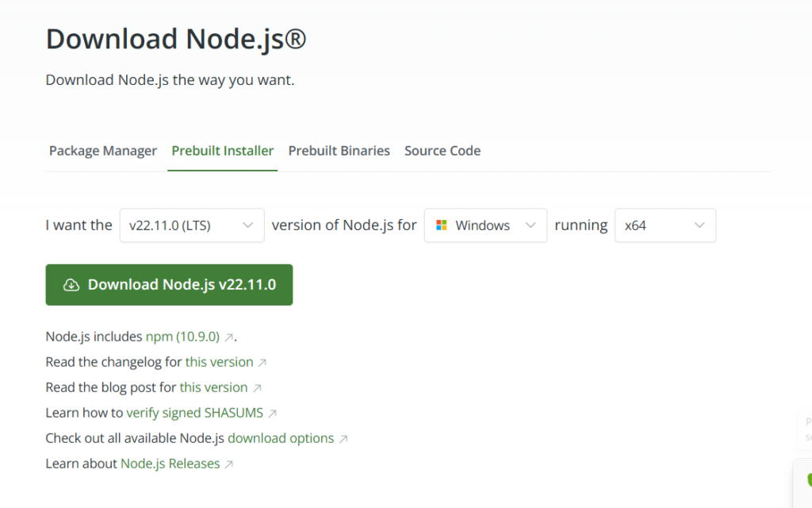This screenshot has width=812, height=508.
Task: Click the external arrow icon on the changelog line
Action: point(262,363)
